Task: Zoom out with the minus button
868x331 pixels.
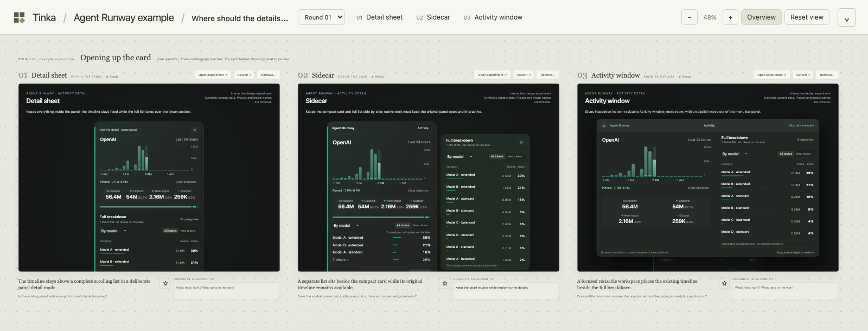Action: pos(689,17)
